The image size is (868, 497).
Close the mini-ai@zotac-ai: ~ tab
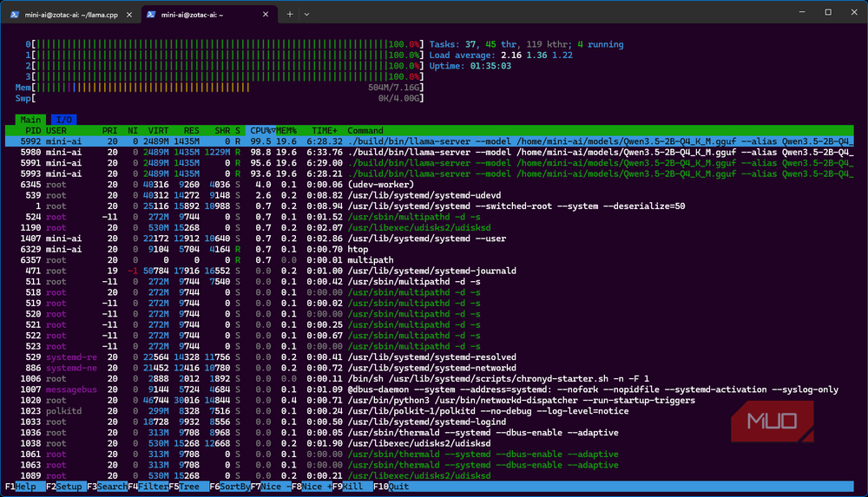click(x=266, y=15)
